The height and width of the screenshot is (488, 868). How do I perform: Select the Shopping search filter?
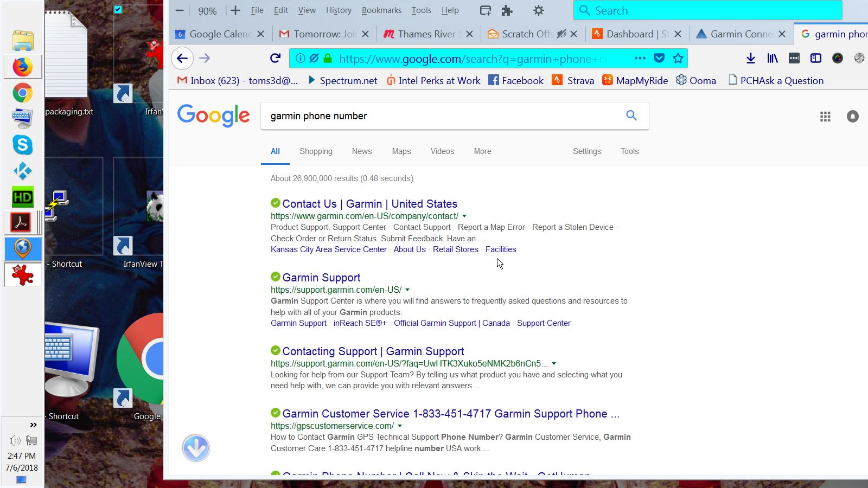(316, 151)
